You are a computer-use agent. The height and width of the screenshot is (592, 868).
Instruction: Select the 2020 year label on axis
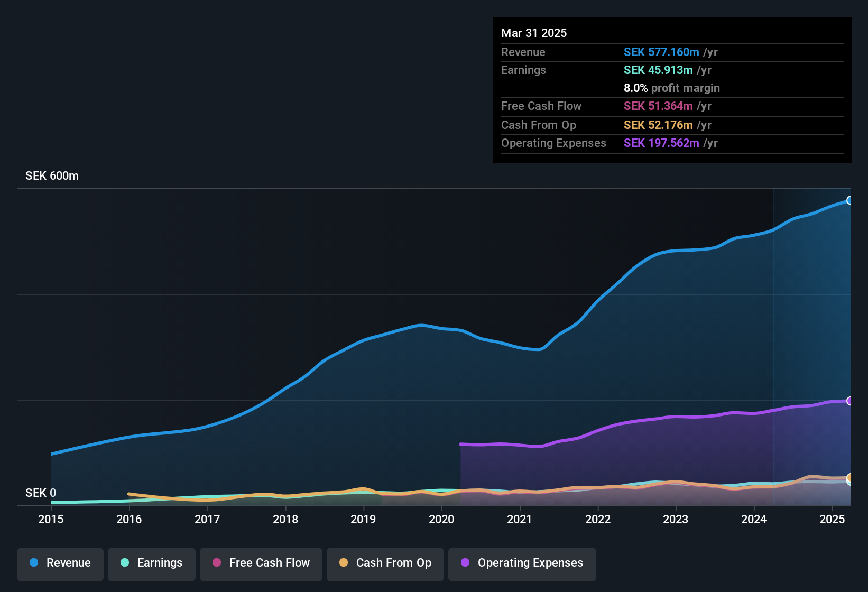pyautogui.click(x=441, y=520)
